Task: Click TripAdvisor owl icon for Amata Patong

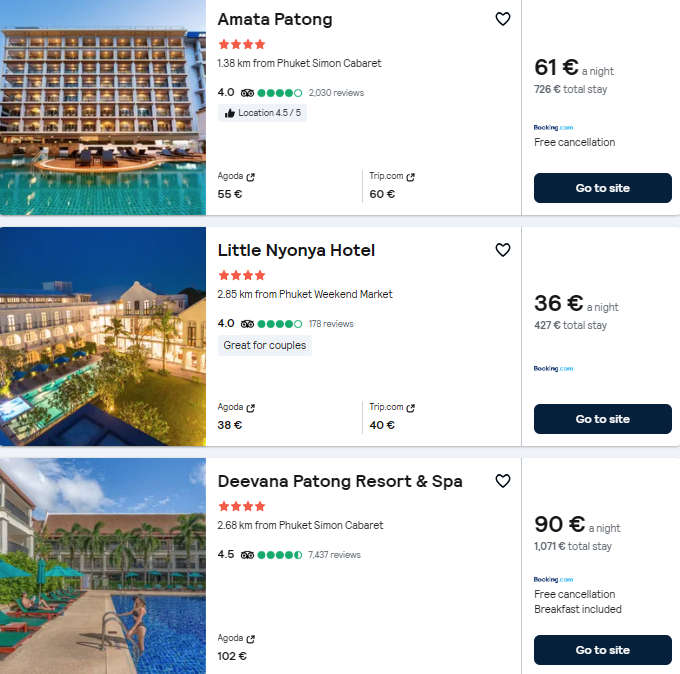Action: pos(247,93)
